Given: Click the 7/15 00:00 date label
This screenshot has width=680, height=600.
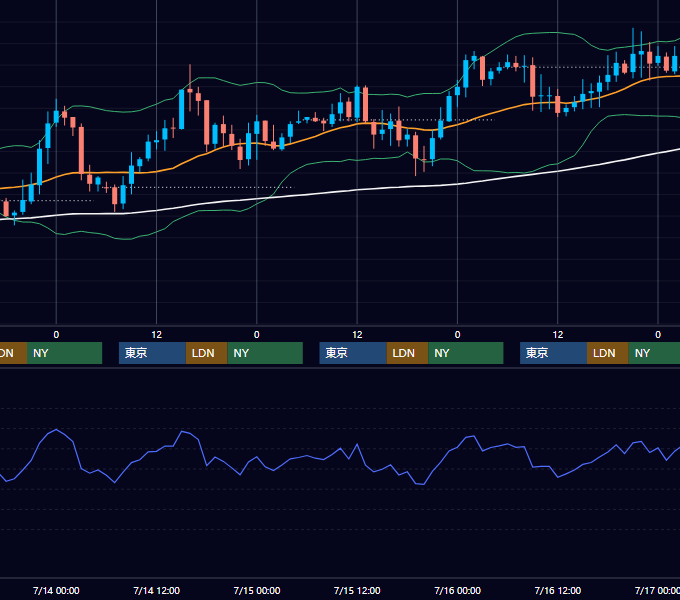Looking at the screenshot, I should point(257,590).
